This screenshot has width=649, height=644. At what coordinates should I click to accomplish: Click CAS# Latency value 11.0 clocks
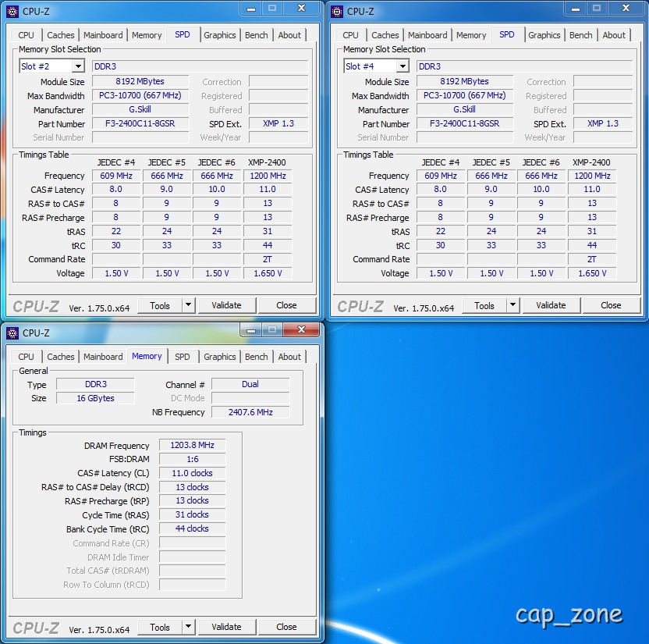coord(193,473)
